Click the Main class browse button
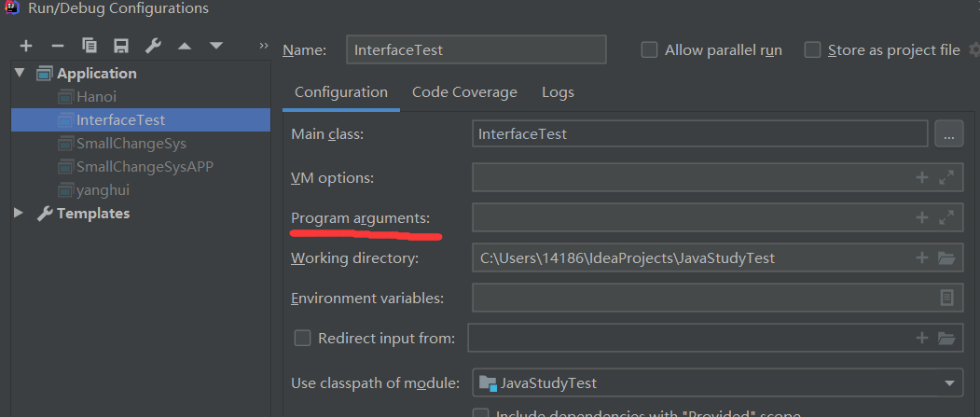This screenshot has width=980, height=417. (x=948, y=134)
